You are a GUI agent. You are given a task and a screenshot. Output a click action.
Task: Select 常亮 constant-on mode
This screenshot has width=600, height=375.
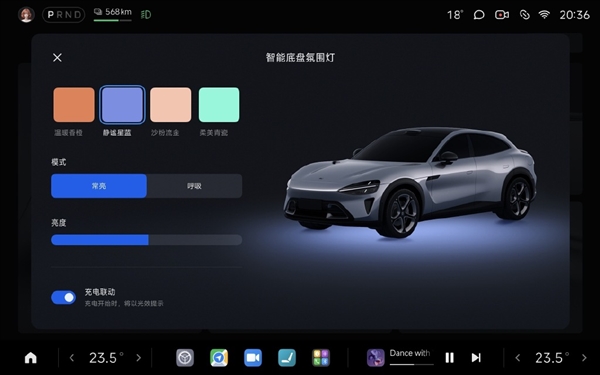pos(99,186)
